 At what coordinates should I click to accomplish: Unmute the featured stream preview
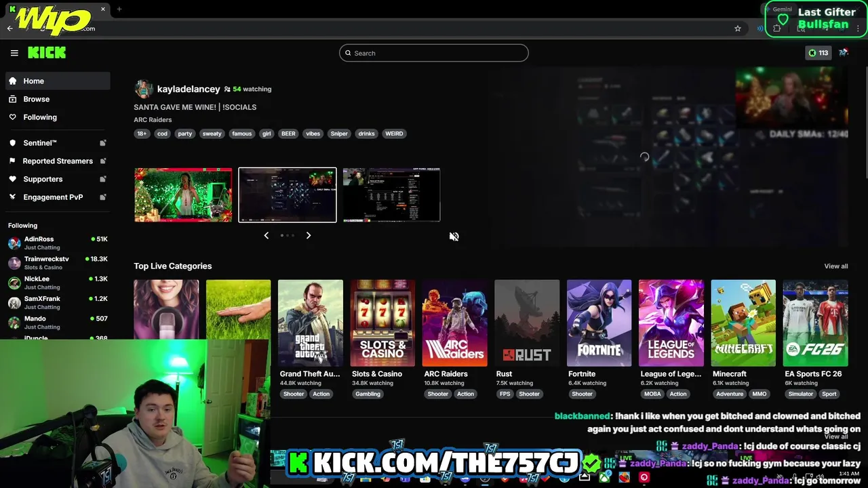click(454, 237)
